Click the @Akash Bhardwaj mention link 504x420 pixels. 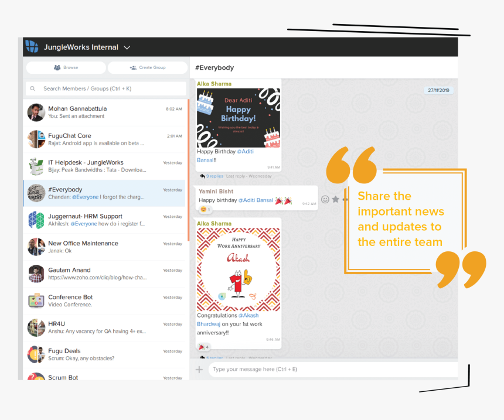point(227,320)
